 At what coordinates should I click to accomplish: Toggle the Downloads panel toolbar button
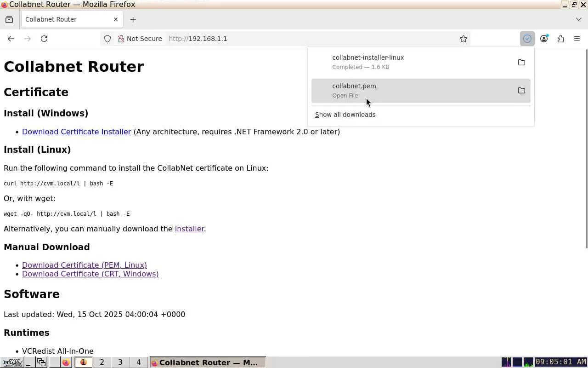[527, 39]
